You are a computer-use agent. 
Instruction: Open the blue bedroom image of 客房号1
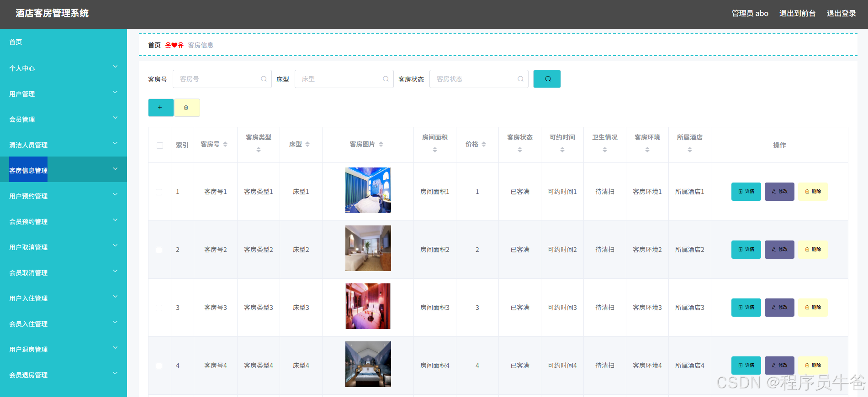[368, 190]
